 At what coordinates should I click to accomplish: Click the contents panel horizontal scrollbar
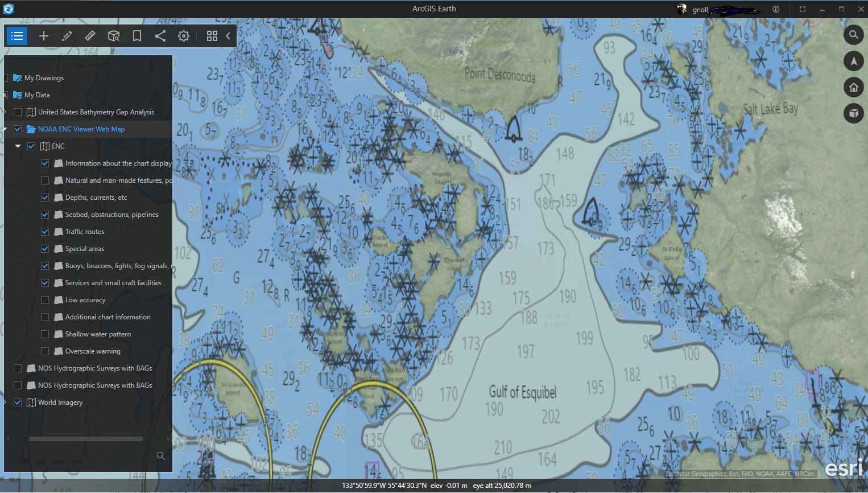point(86,439)
